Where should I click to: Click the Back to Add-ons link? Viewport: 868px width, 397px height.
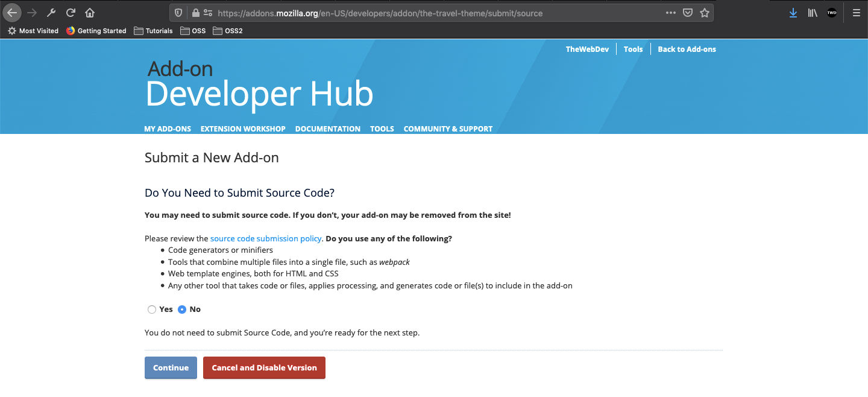687,49
